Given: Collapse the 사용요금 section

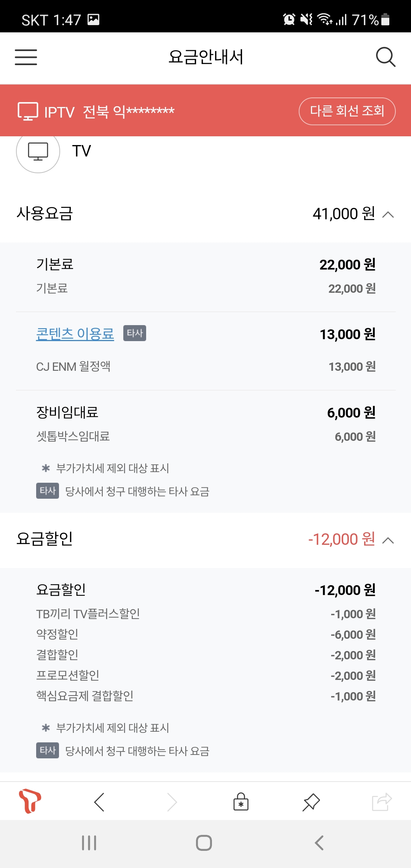Looking at the screenshot, I should [x=388, y=214].
